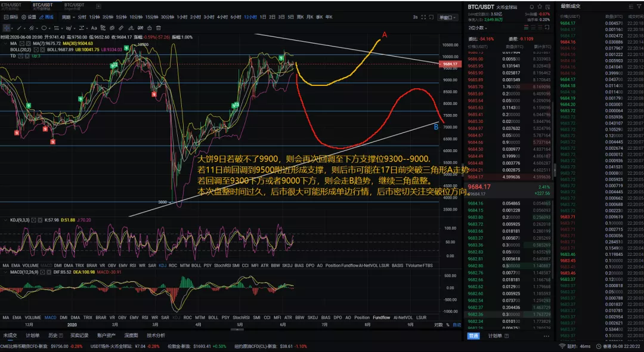The width and height of the screenshot is (644, 352).
Task: Click the 3s refresh interval label
Action: tap(415, 17)
